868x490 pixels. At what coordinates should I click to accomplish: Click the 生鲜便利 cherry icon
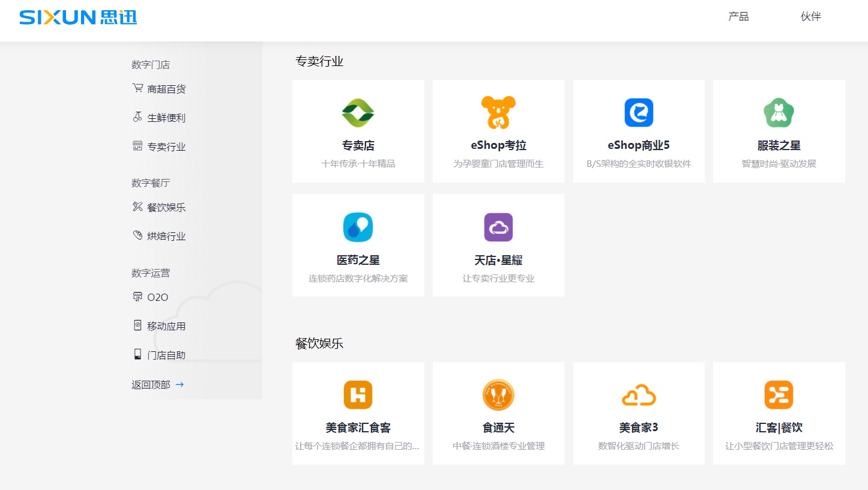pos(137,117)
